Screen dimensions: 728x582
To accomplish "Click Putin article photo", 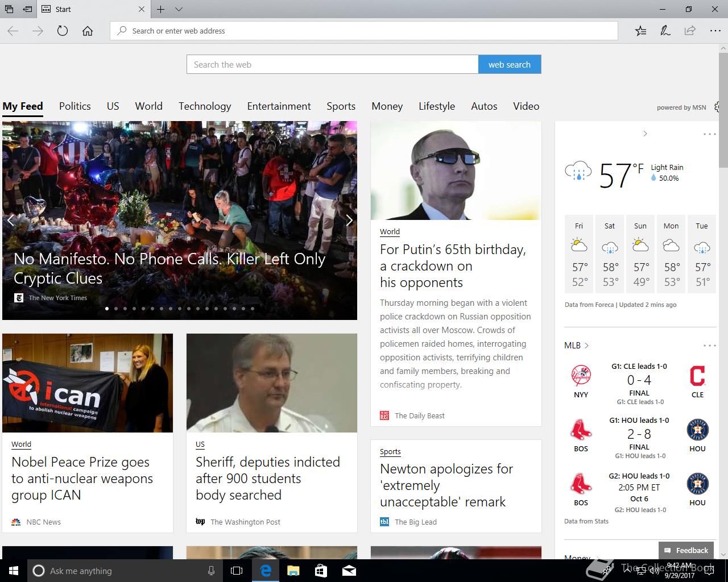I will [x=456, y=171].
